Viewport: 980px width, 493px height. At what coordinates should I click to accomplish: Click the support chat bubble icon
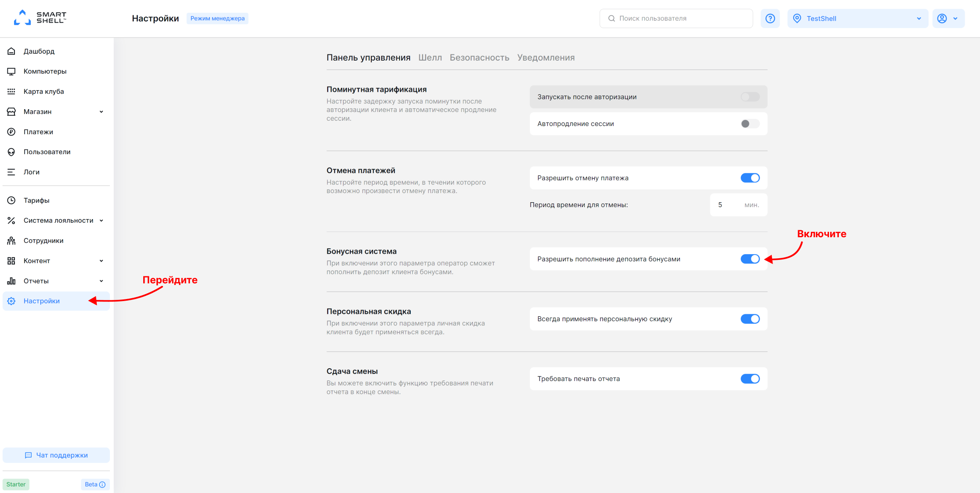[28, 455]
